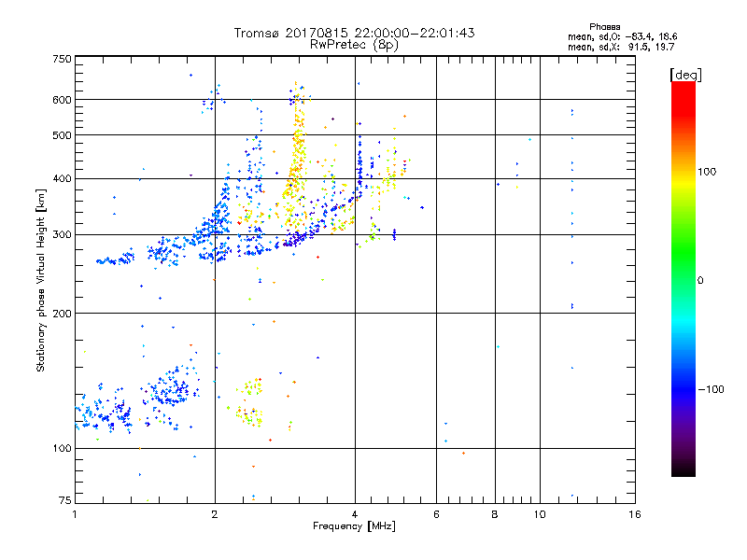Click the y-axis tick label '300'
Viewport: 747px width, 560px height.
[x=63, y=235]
